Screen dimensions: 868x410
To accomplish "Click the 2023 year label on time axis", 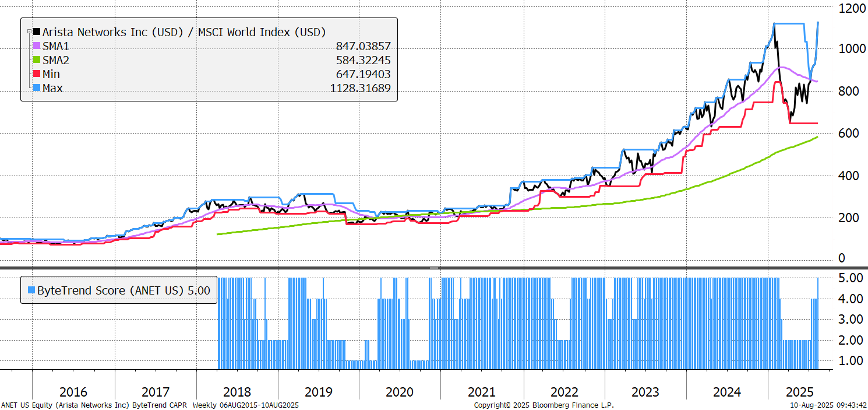I will click(645, 392).
